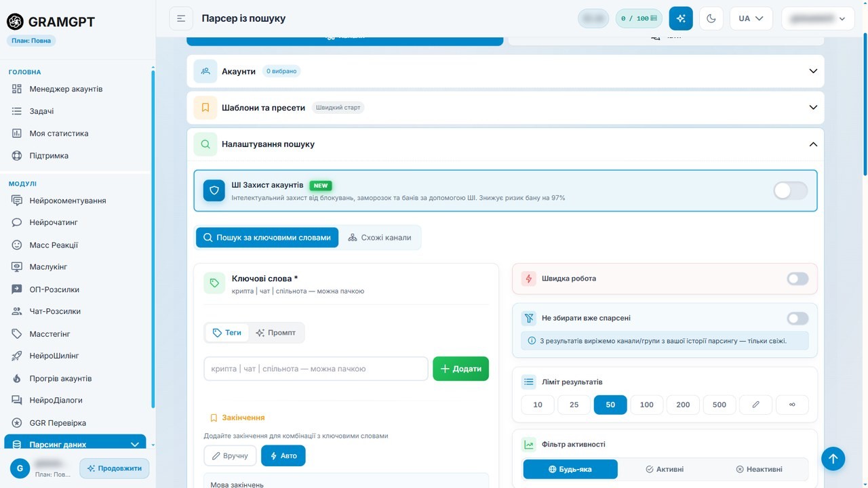Switch to Схожі канали tab
The height and width of the screenshot is (488, 868).
point(380,238)
